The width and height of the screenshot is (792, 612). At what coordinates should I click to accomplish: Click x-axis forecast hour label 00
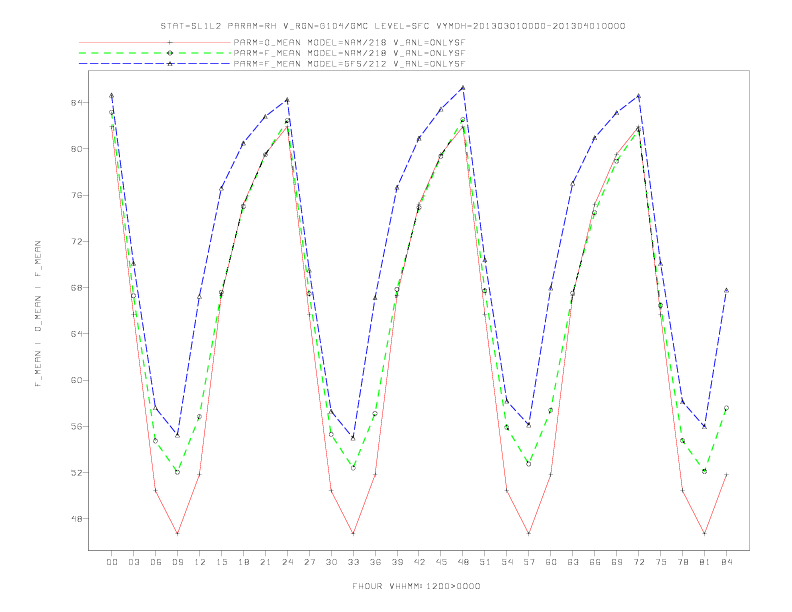pos(112,562)
